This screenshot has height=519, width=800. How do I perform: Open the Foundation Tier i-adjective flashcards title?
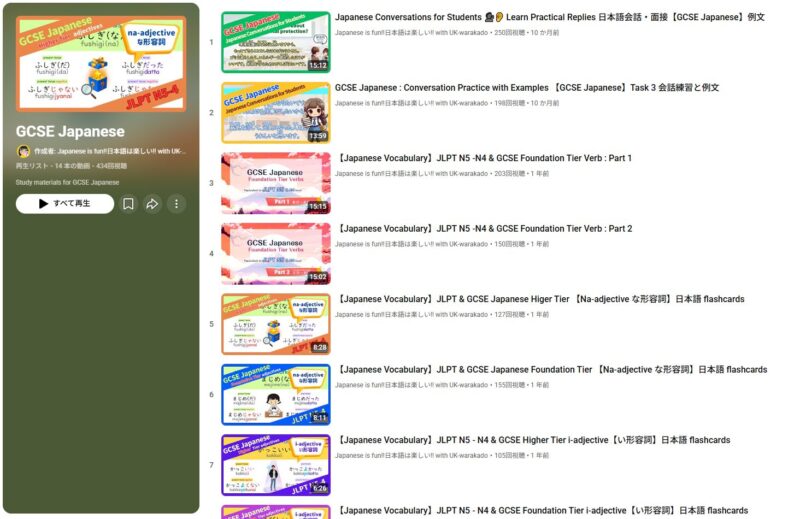(x=541, y=511)
